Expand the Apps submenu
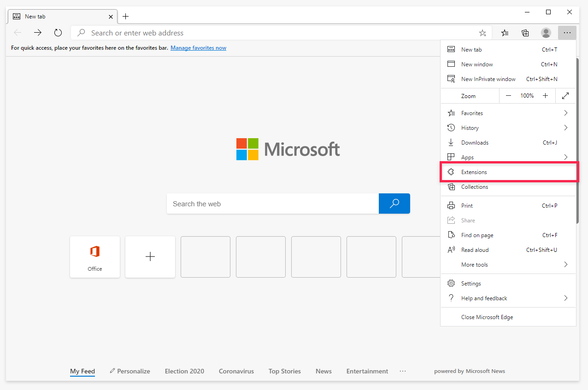 (508, 157)
